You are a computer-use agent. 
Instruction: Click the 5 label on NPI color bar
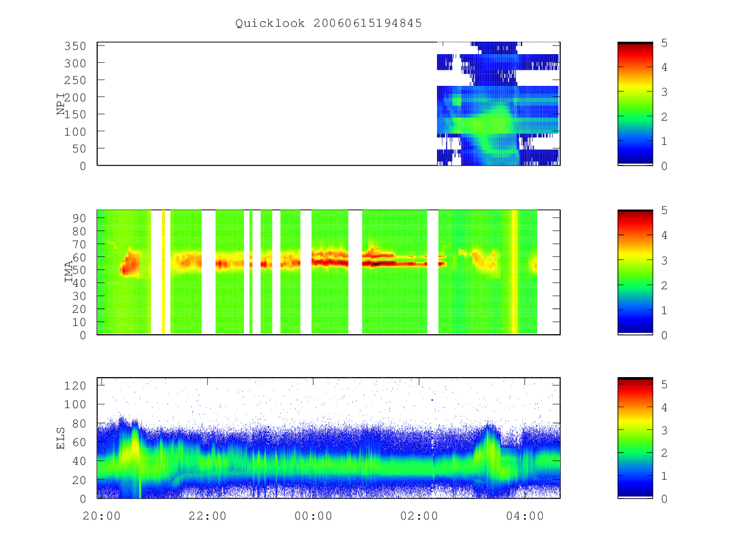(665, 43)
